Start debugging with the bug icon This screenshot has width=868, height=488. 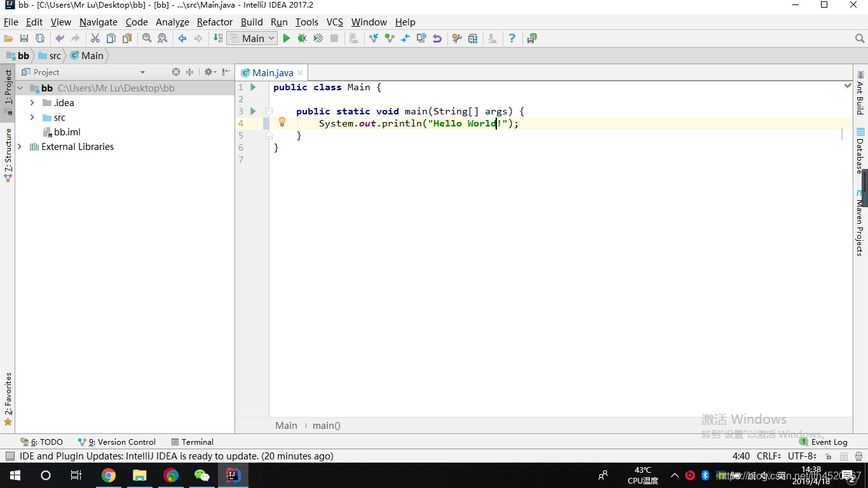(x=302, y=39)
